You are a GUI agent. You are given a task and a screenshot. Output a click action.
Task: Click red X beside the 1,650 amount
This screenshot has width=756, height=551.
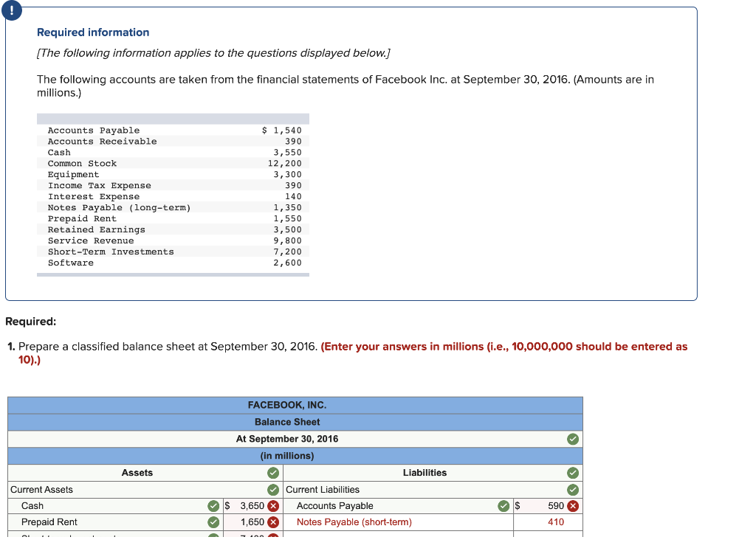[x=273, y=522]
